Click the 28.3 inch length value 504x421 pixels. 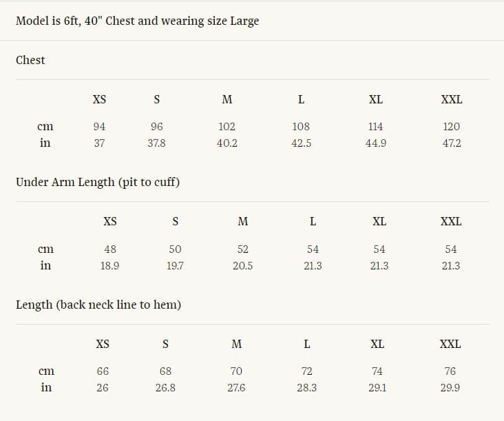point(306,387)
